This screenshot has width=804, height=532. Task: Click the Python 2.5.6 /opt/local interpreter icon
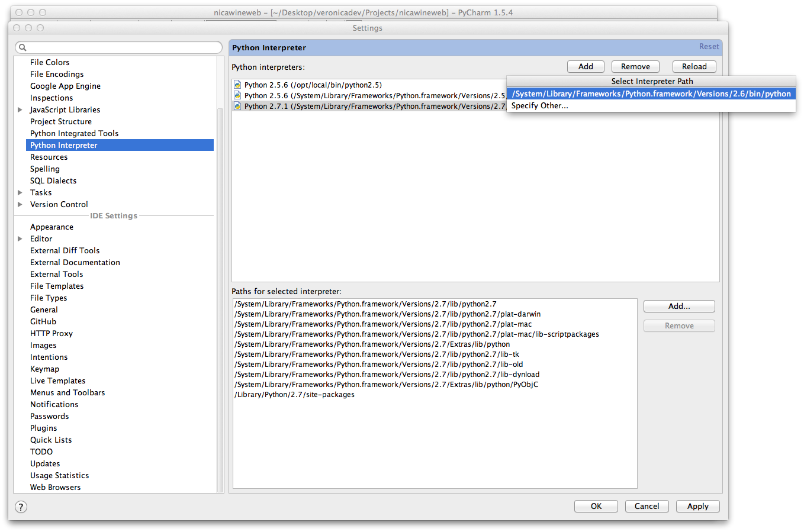[237, 85]
